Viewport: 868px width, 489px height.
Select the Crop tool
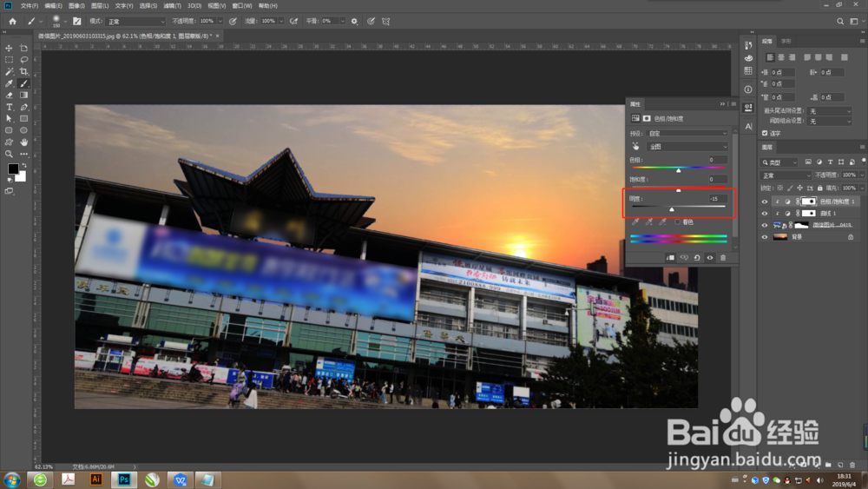click(23, 71)
